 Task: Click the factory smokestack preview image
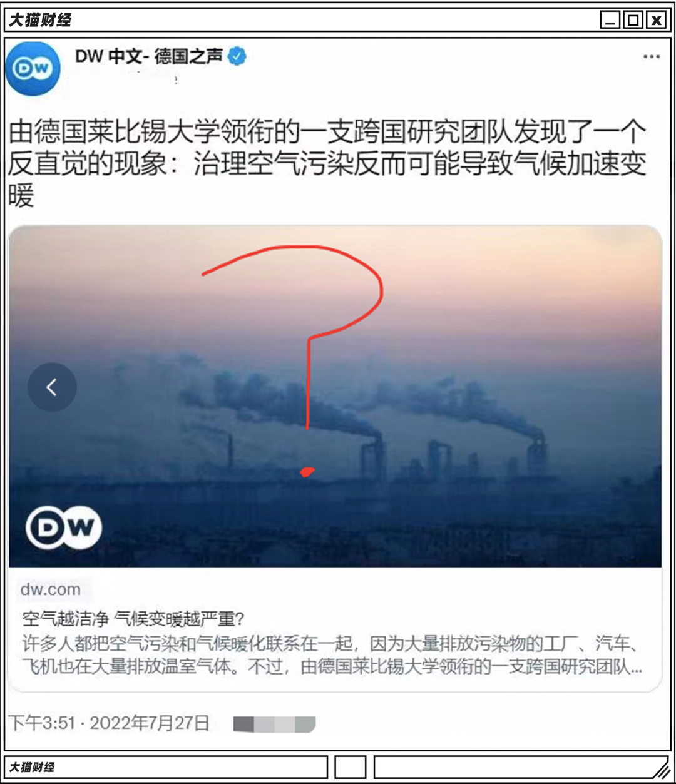point(335,396)
